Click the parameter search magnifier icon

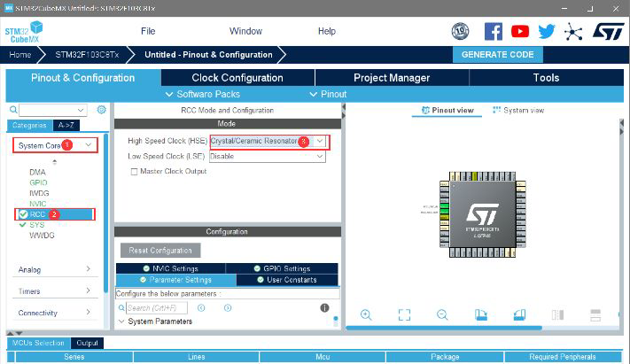click(x=121, y=308)
